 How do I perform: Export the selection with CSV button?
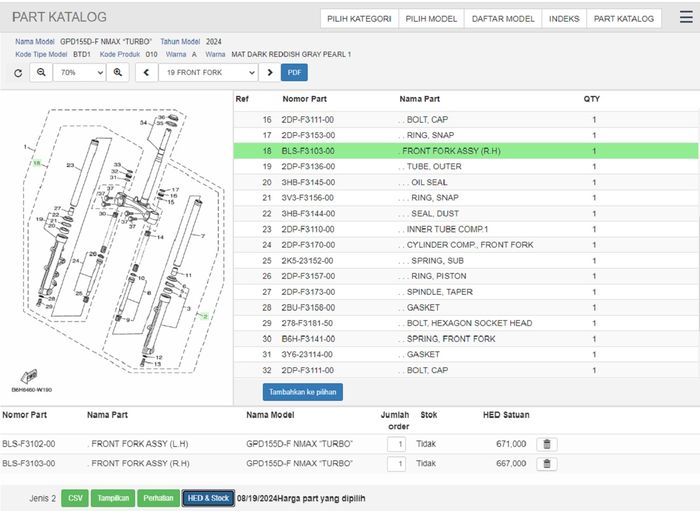click(75, 498)
